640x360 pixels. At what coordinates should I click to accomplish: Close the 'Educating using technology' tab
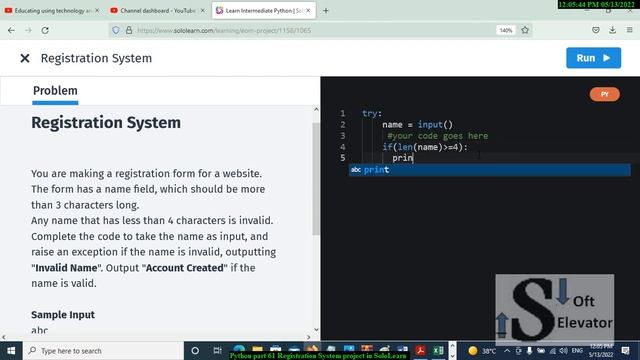(x=97, y=11)
